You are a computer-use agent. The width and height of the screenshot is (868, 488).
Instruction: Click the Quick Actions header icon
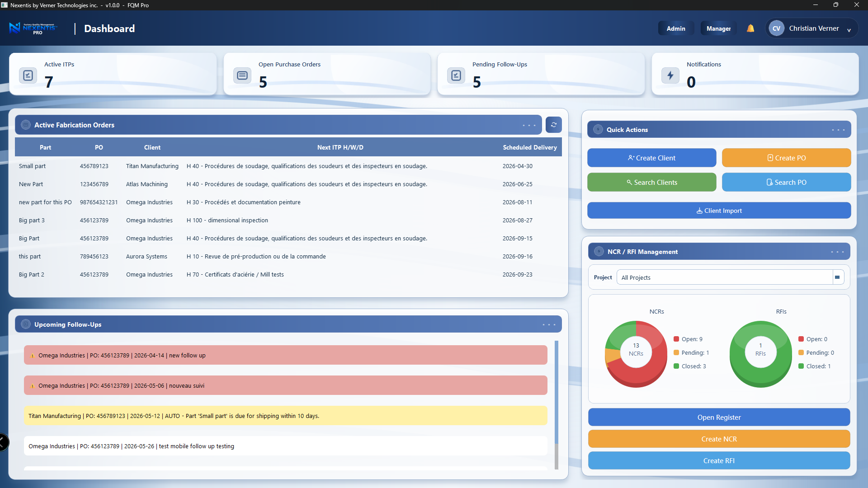(x=598, y=129)
